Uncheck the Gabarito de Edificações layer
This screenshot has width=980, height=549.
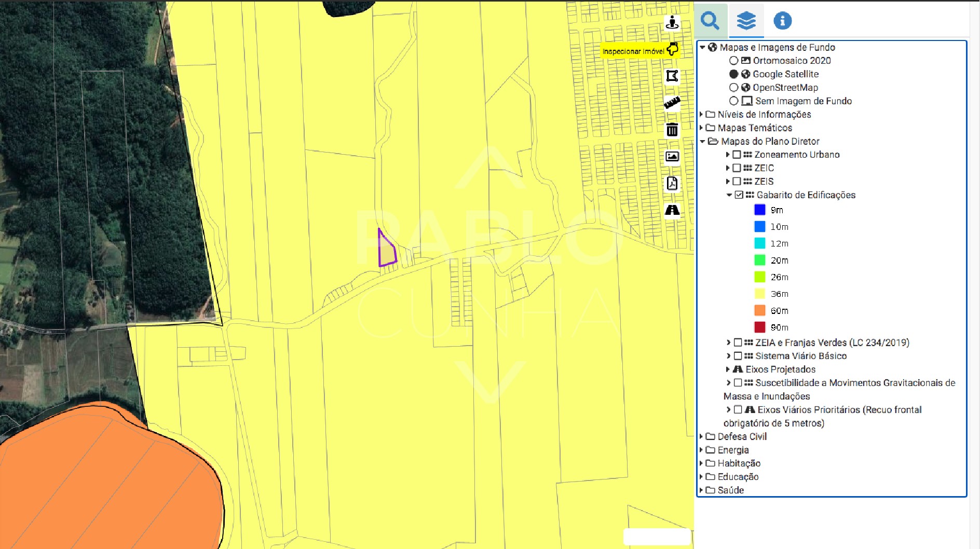[x=739, y=195]
